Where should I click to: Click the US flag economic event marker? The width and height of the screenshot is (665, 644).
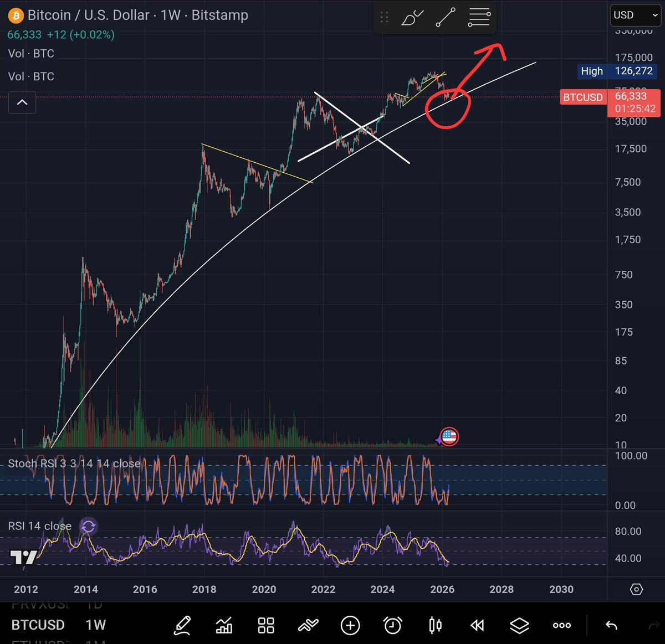click(449, 437)
